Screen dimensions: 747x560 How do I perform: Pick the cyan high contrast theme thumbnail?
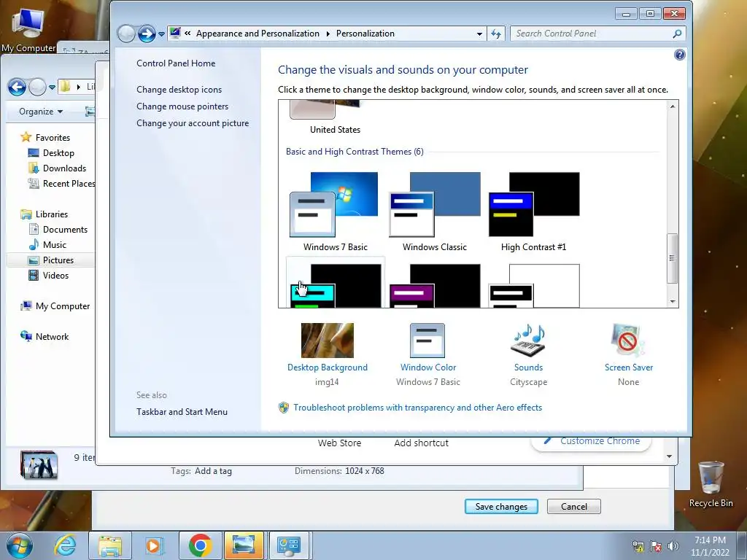click(336, 285)
